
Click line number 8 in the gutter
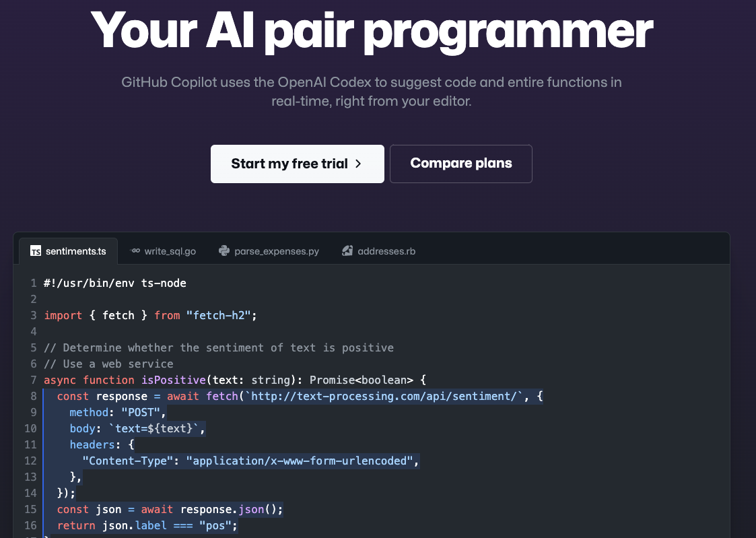(x=33, y=397)
